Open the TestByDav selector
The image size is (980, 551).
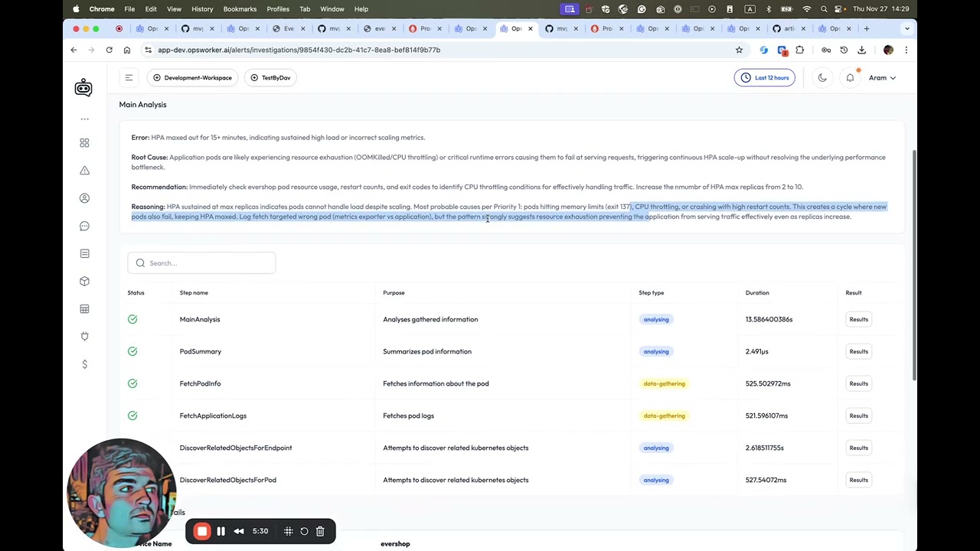(x=271, y=77)
